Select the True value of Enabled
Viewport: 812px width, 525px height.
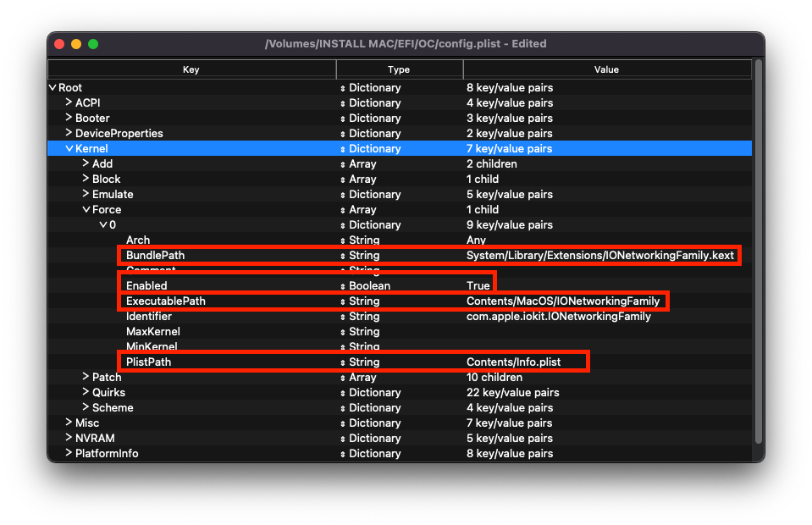478,286
